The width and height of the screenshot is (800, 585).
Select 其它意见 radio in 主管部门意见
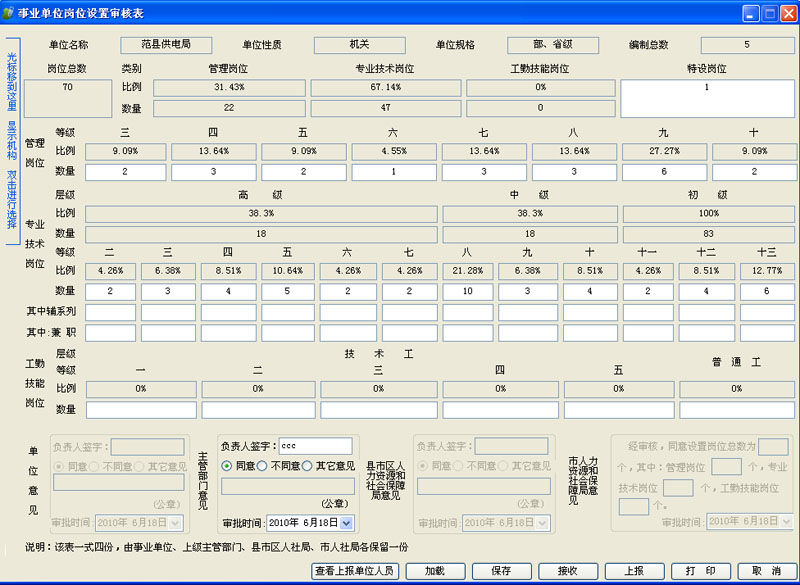307,466
